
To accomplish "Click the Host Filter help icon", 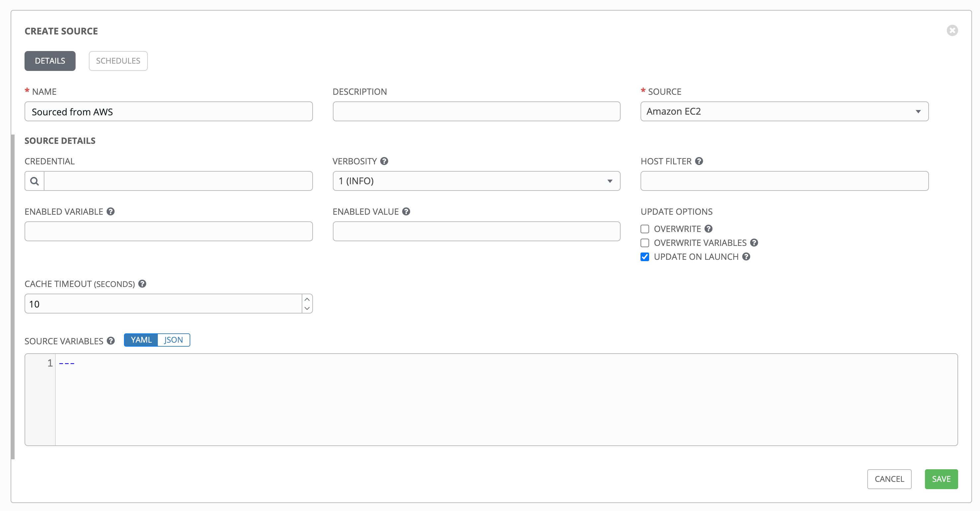I will [699, 161].
